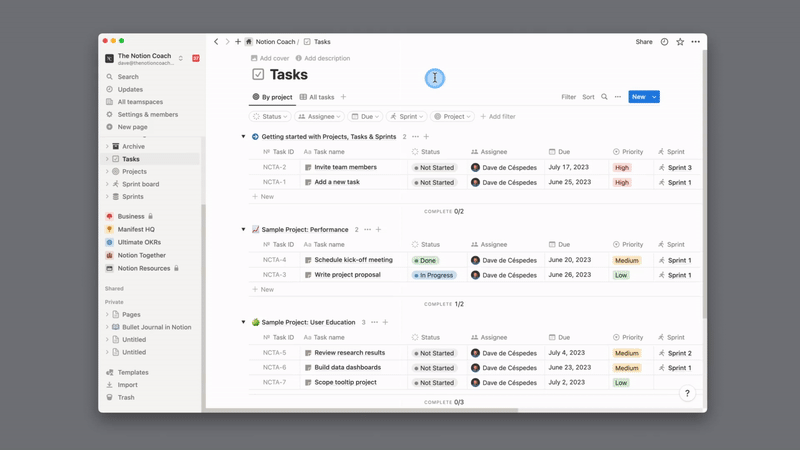Switch to the By project tab

272,97
